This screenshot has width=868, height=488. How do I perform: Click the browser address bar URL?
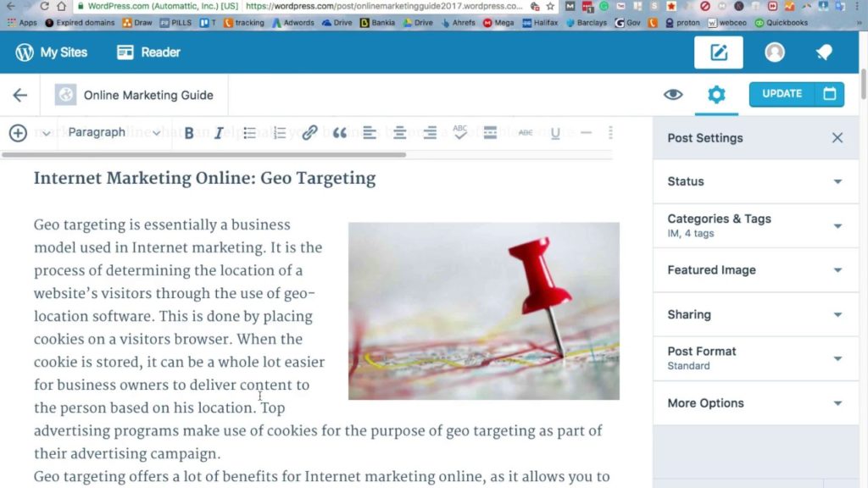[x=383, y=6]
